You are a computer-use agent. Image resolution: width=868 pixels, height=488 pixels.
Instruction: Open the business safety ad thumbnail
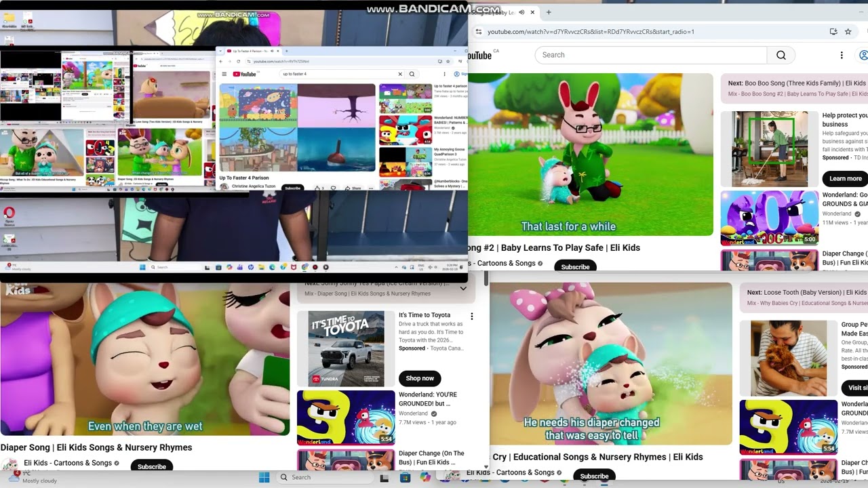pyautogui.click(x=769, y=149)
